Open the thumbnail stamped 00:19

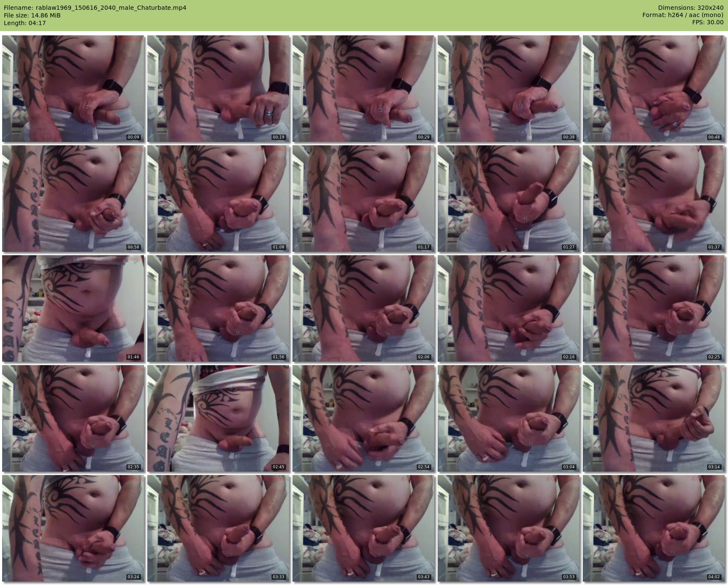[x=218, y=89]
